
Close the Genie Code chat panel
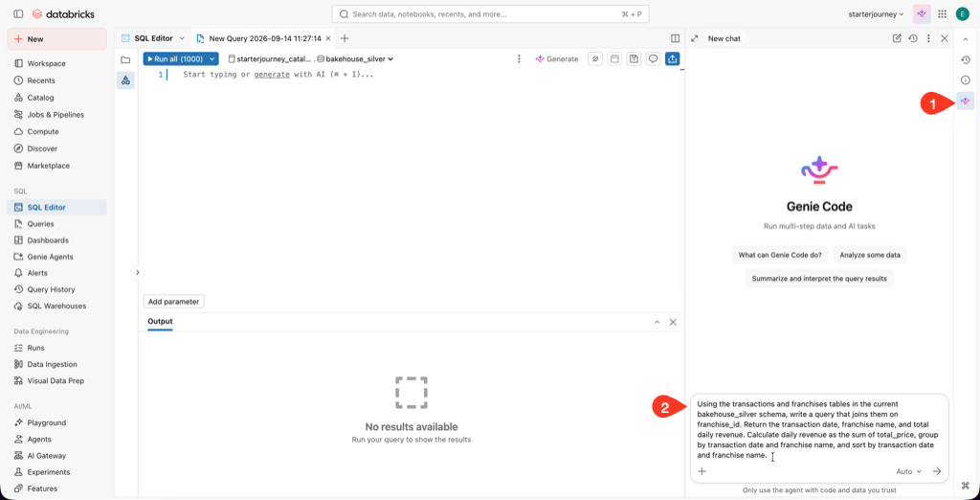click(945, 38)
